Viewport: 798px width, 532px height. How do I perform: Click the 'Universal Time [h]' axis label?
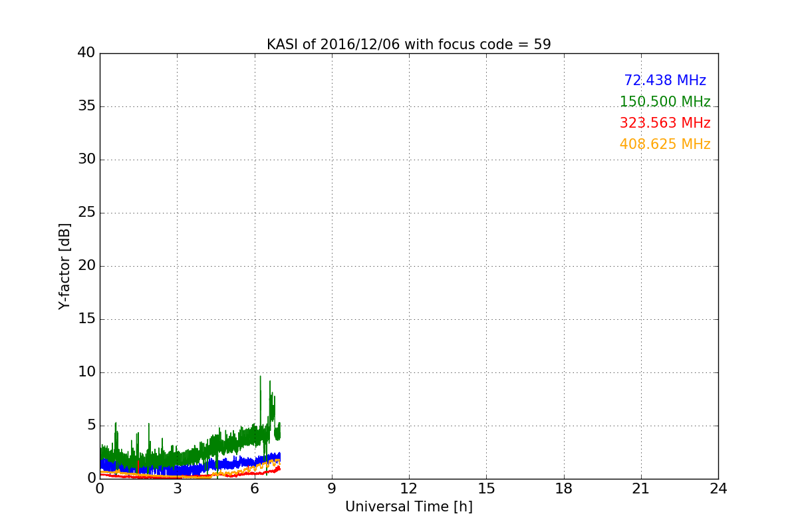(409, 507)
